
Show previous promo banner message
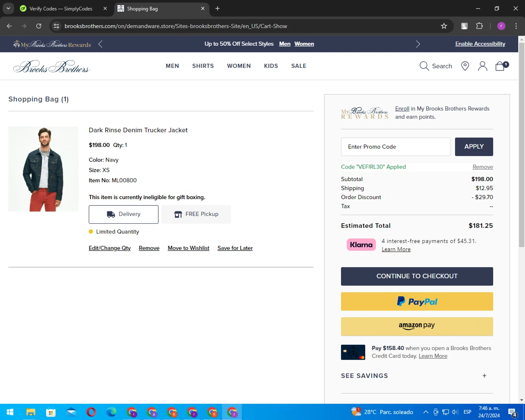100,44
